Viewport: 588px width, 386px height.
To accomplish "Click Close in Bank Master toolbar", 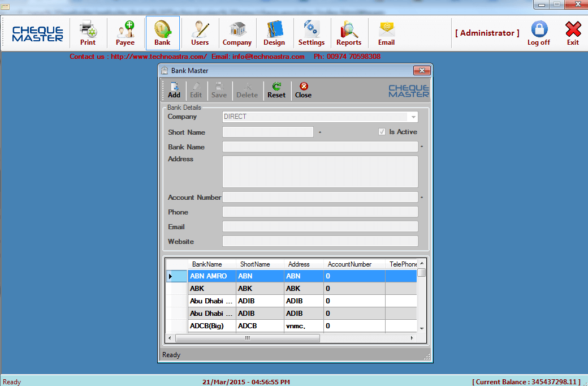I will (303, 90).
